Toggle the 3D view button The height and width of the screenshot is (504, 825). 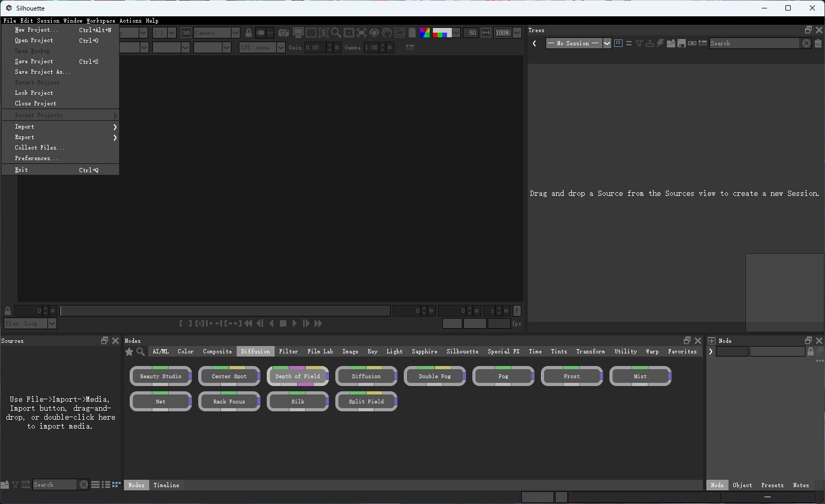pos(186,33)
